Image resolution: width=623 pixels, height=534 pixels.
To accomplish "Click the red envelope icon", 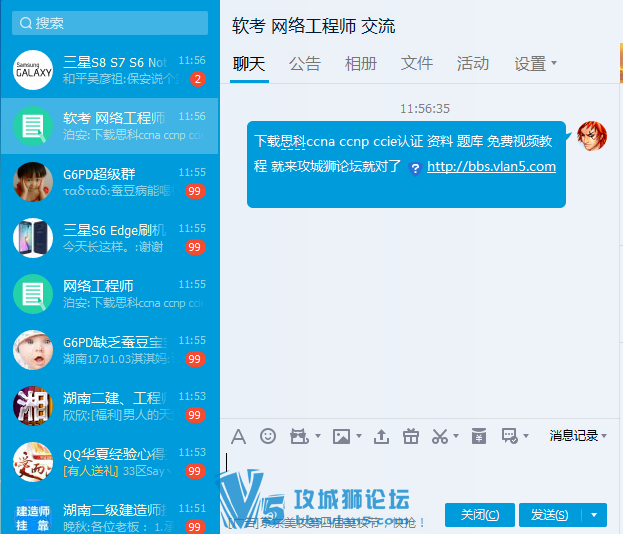I will click(479, 436).
